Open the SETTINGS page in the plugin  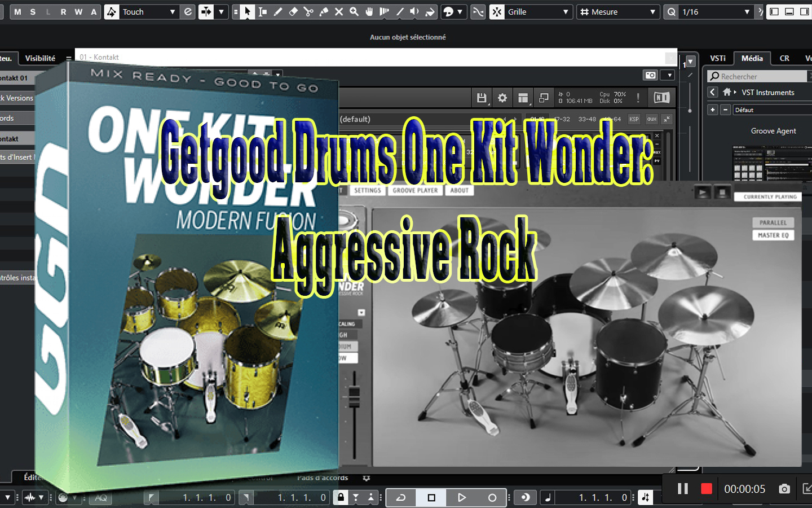click(x=368, y=191)
